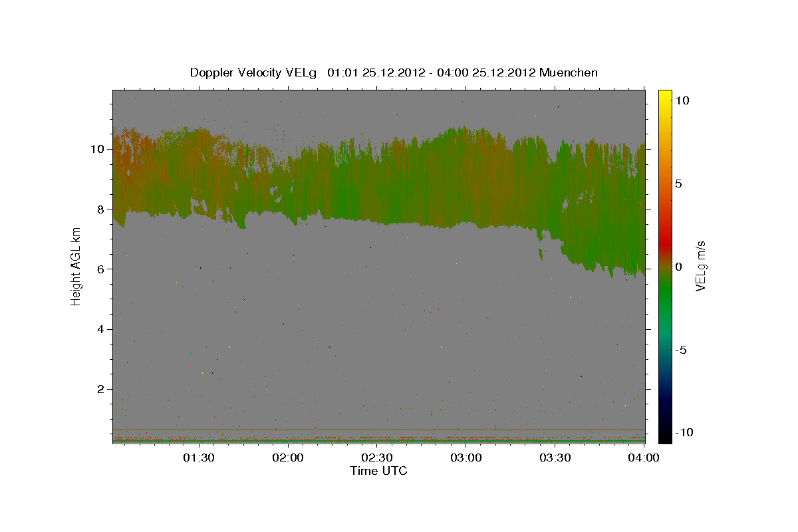This screenshot has width=798, height=532.
Task: Click the yellow top of the colorbar
Action: 664,95
